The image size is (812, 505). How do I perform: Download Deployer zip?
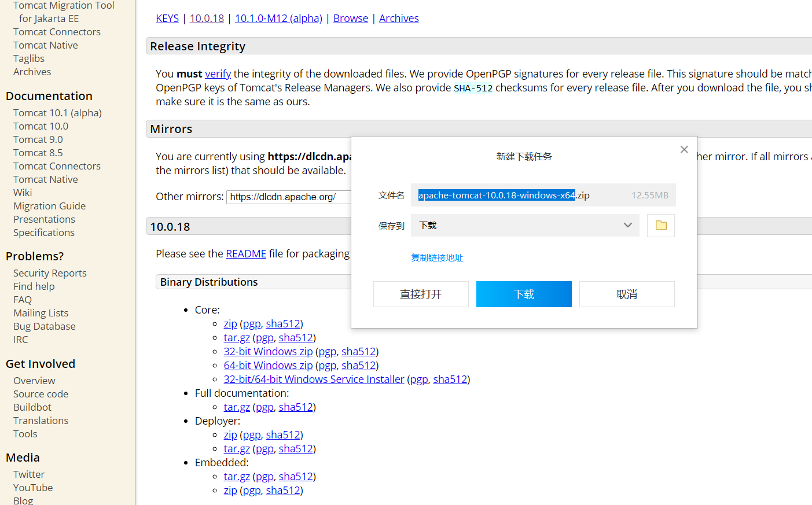click(230, 434)
